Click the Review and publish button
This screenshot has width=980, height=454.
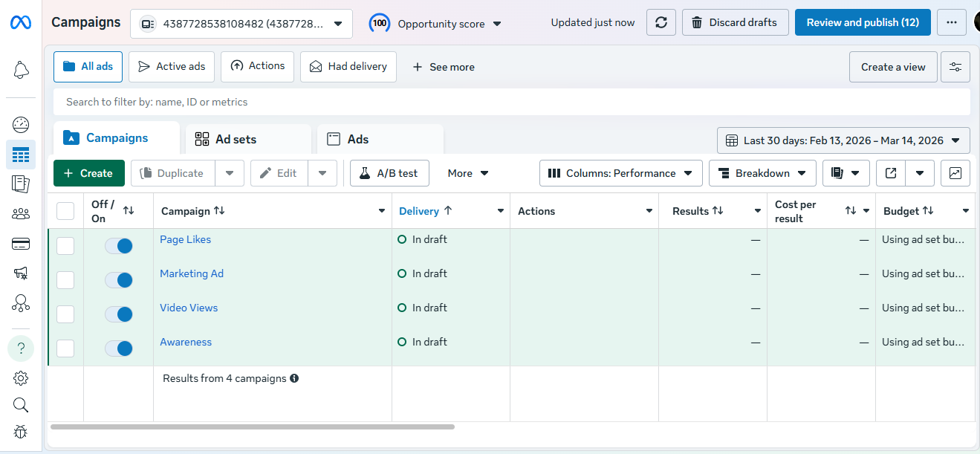pos(862,22)
